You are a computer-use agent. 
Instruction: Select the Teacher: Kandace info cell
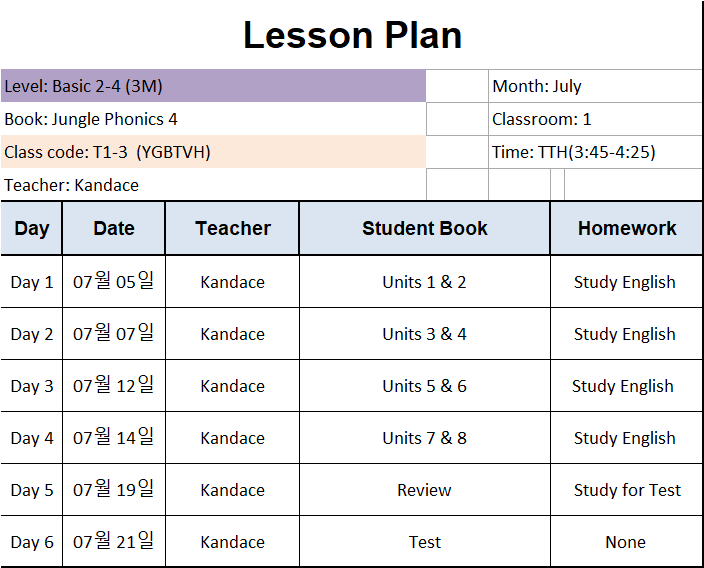(213, 185)
